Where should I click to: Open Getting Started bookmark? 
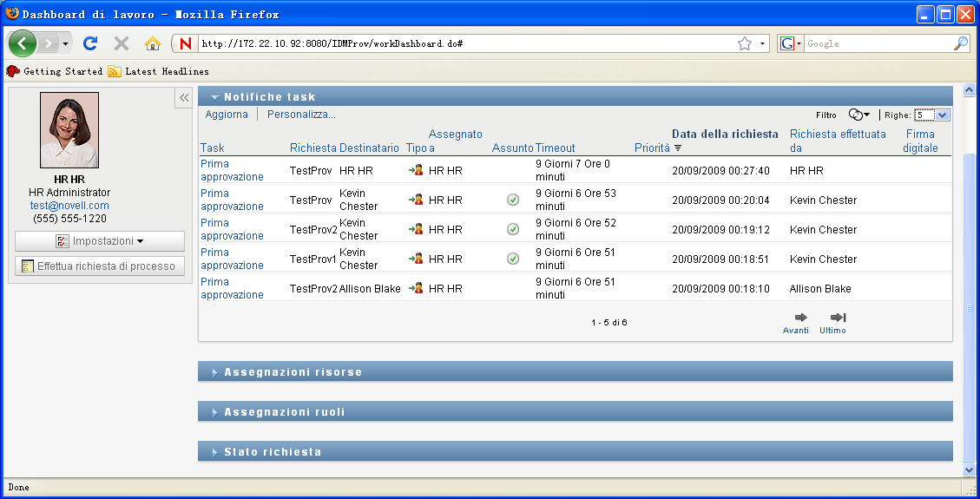[x=55, y=71]
